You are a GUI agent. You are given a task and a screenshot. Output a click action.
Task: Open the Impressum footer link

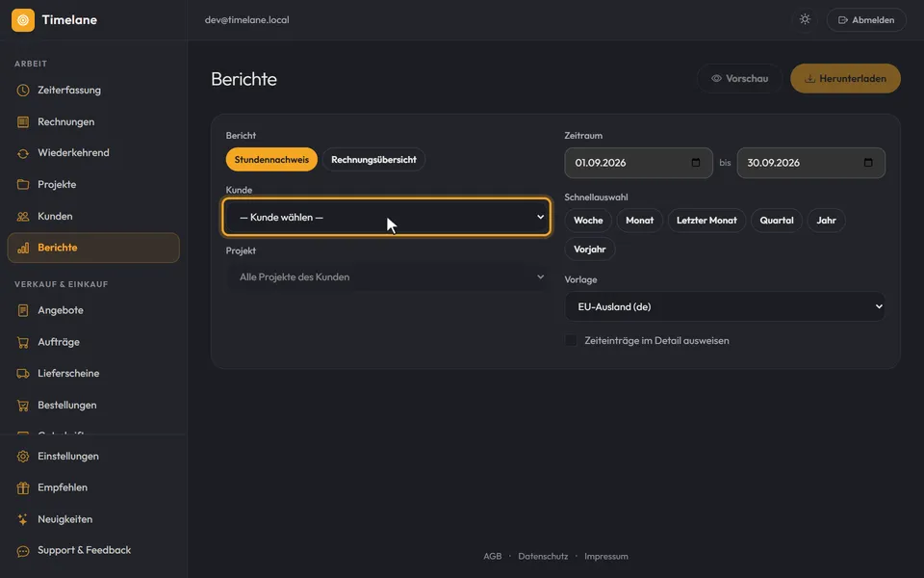[x=606, y=556]
